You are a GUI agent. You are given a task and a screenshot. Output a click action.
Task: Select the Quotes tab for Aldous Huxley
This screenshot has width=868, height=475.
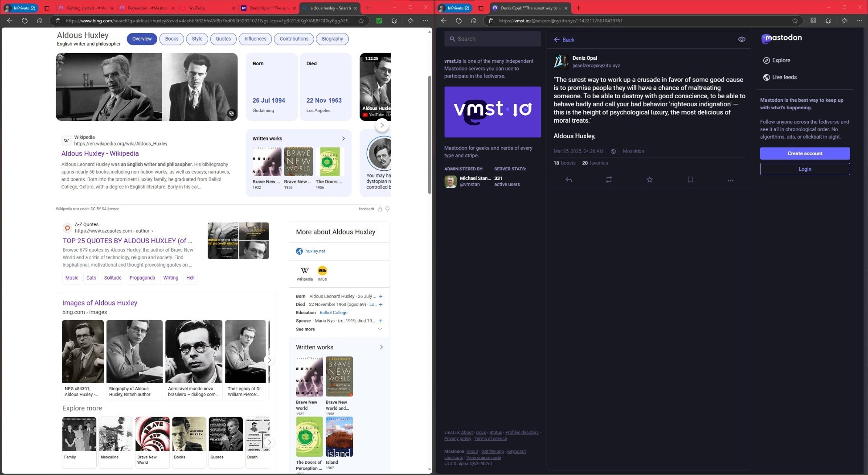(x=223, y=39)
